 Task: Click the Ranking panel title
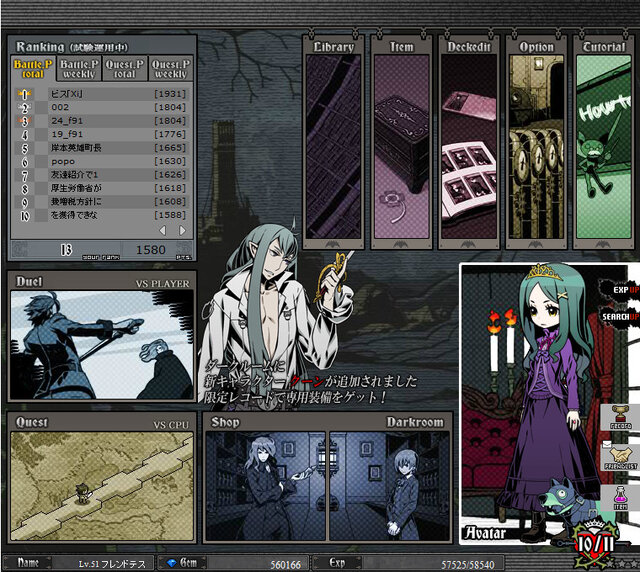(x=72, y=47)
